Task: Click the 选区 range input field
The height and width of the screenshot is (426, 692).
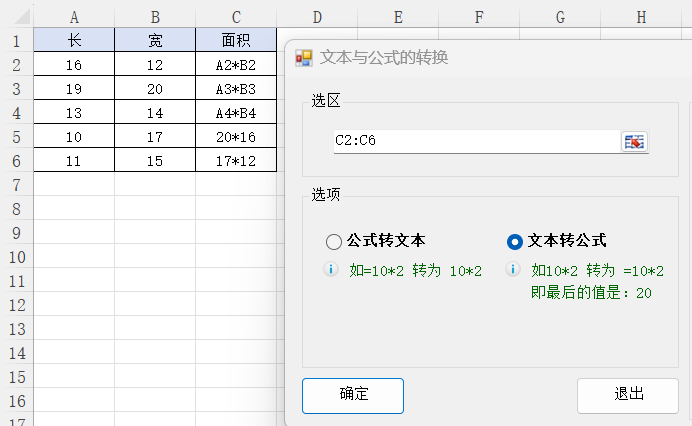Action: [x=478, y=142]
